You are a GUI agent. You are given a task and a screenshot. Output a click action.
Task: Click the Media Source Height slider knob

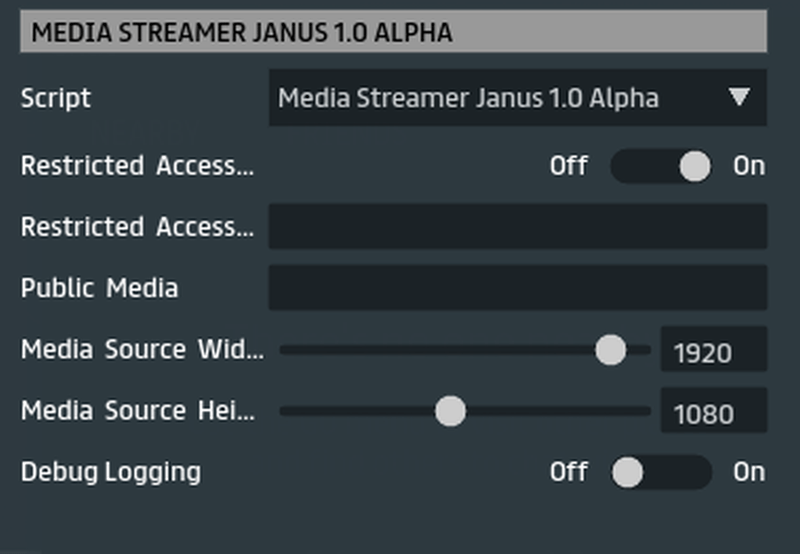pos(450,411)
